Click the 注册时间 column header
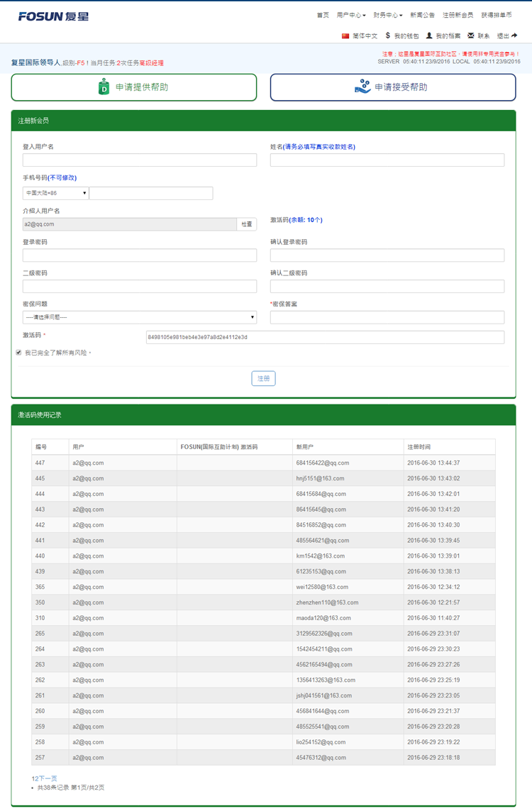The height and width of the screenshot is (811, 532). 419,447
